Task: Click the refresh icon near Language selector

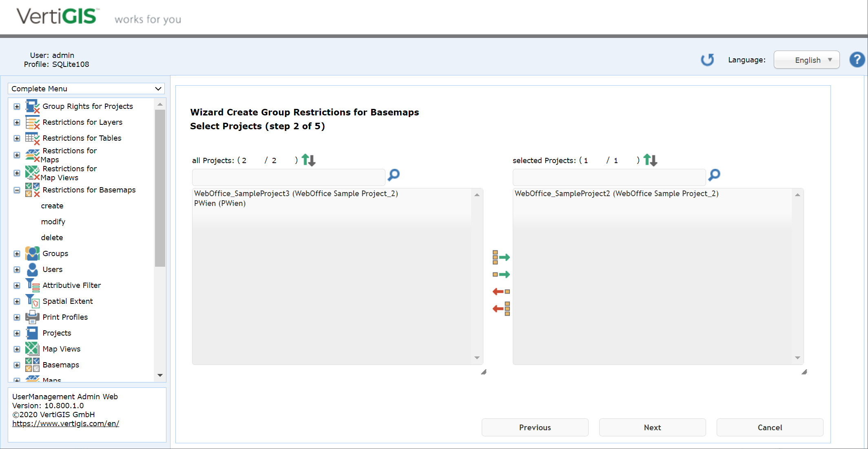Action: pyautogui.click(x=708, y=60)
